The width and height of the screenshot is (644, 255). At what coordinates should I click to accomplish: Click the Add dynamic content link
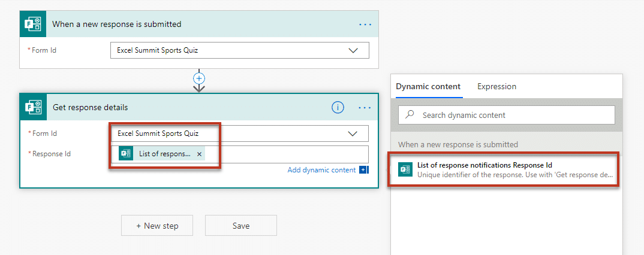tap(321, 170)
